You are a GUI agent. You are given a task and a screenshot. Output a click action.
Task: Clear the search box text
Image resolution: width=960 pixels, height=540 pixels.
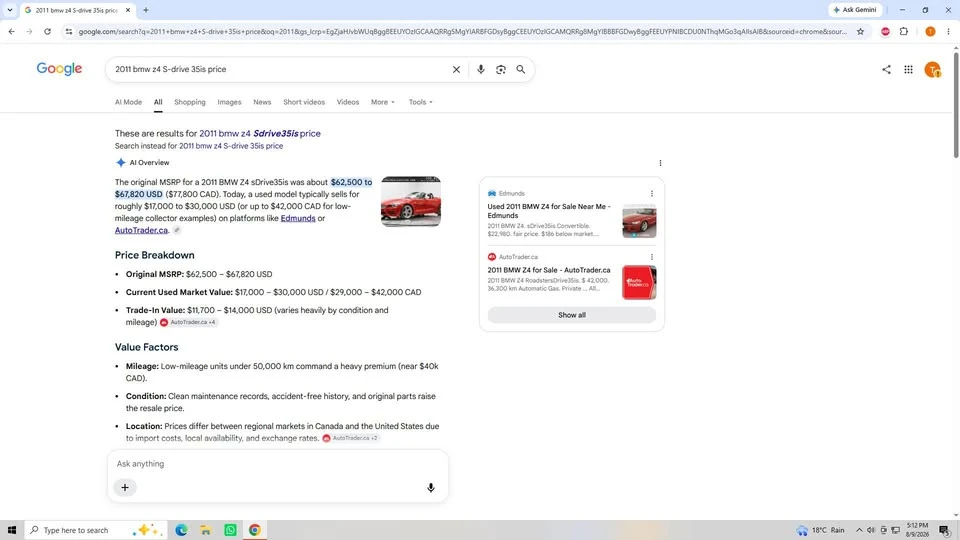tap(456, 69)
